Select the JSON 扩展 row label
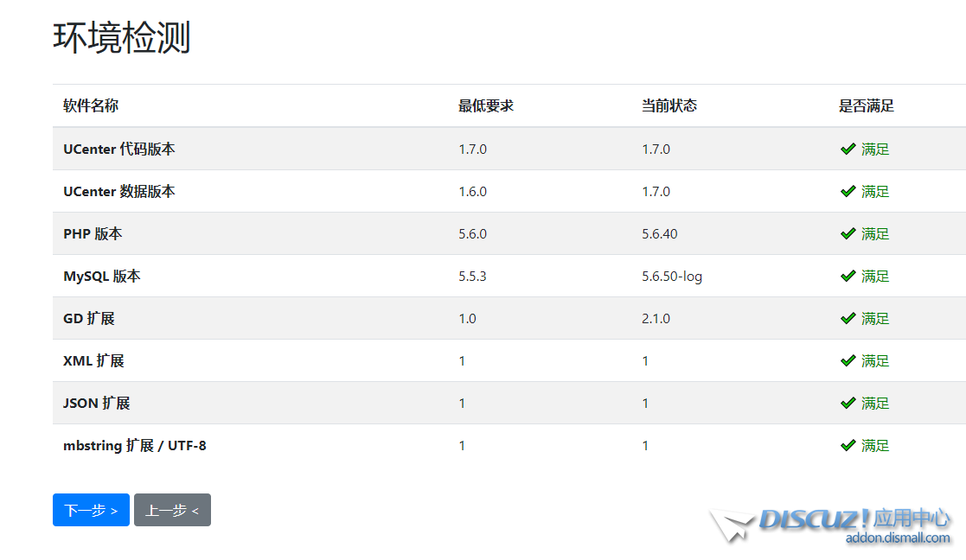 click(97, 403)
